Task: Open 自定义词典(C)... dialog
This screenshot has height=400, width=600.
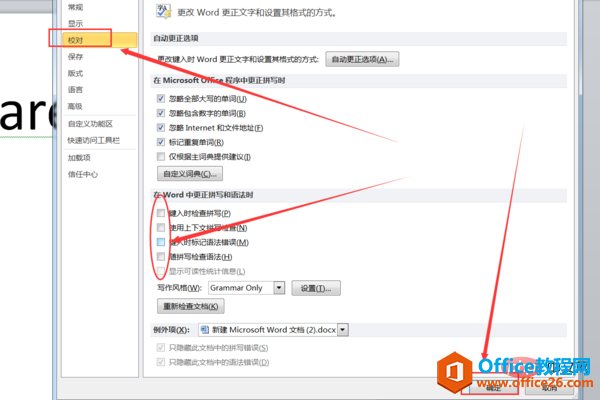Action: [x=190, y=174]
